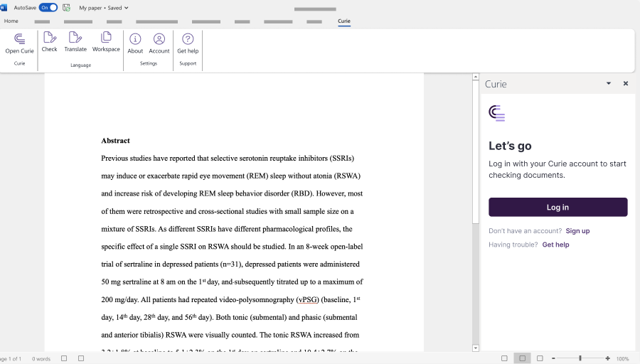This screenshot has width=640, height=364.
Task: Click the zoom in plus button
Action: [607, 358]
